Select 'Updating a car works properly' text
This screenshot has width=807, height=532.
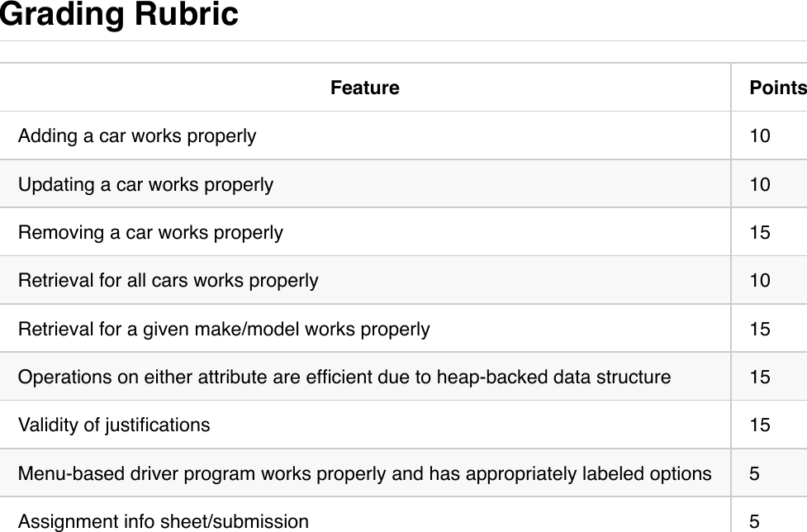145,184
